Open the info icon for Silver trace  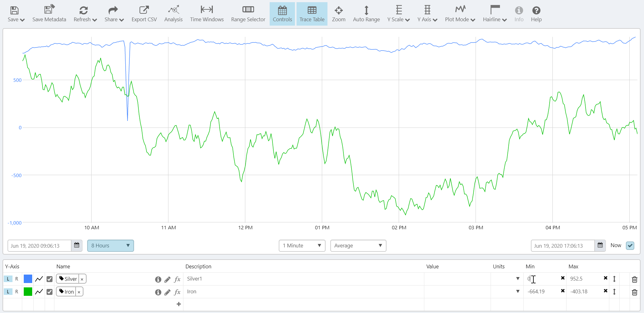point(158,279)
